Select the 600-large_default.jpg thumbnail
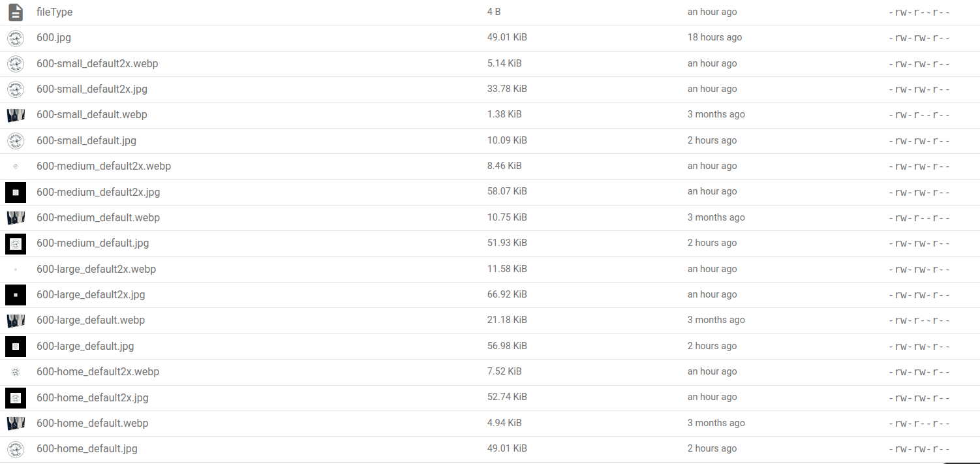This screenshot has width=980, height=464. tap(16, 346)
